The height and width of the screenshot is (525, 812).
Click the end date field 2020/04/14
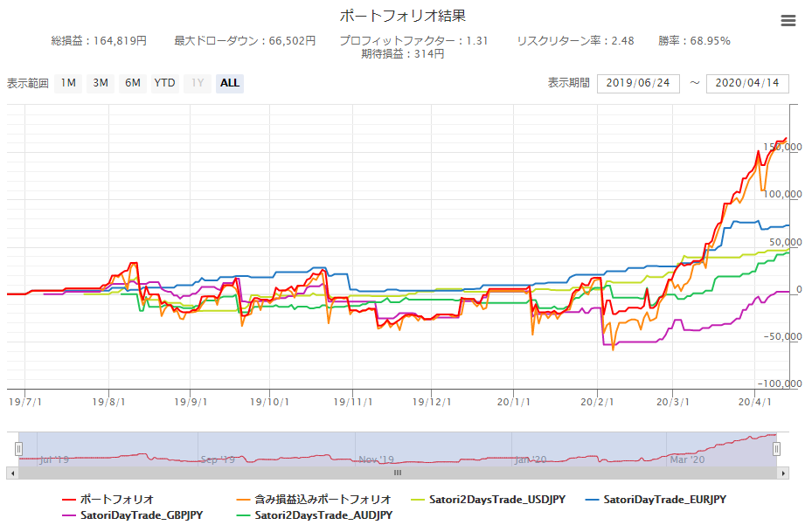click(x=747, y=83)
